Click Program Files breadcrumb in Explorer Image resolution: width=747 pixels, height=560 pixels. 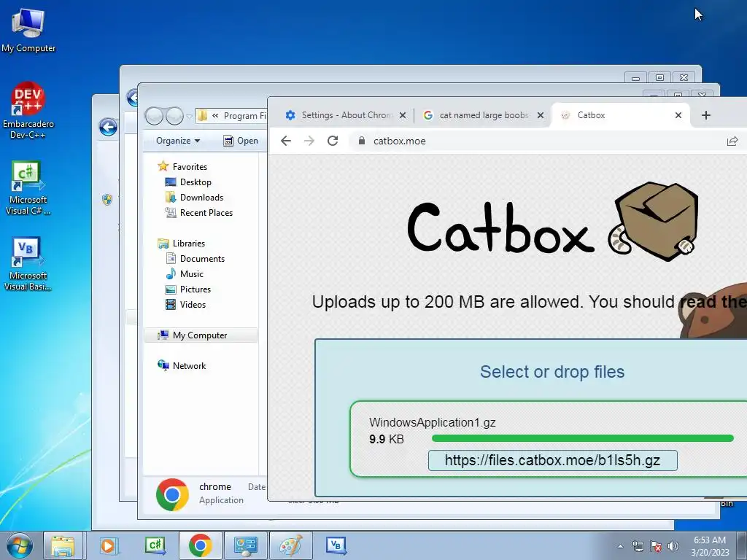(x=245, y=116)
